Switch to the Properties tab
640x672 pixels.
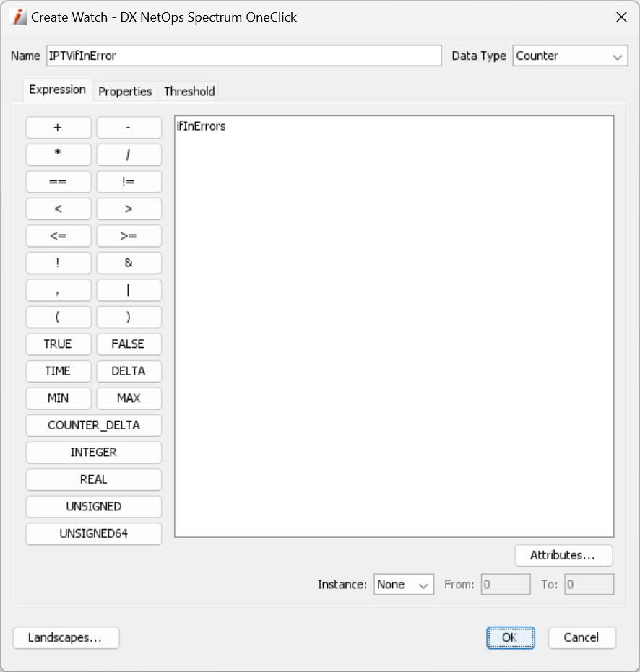125,91
